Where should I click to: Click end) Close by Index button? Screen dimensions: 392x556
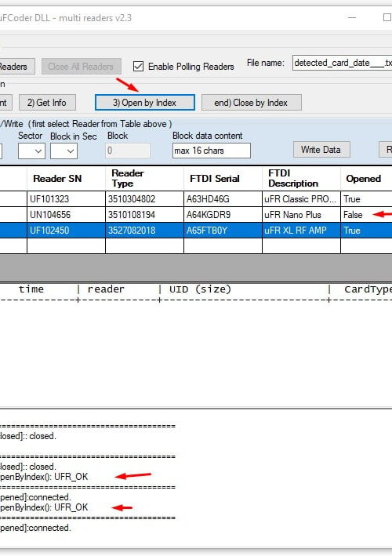(252, 103)
